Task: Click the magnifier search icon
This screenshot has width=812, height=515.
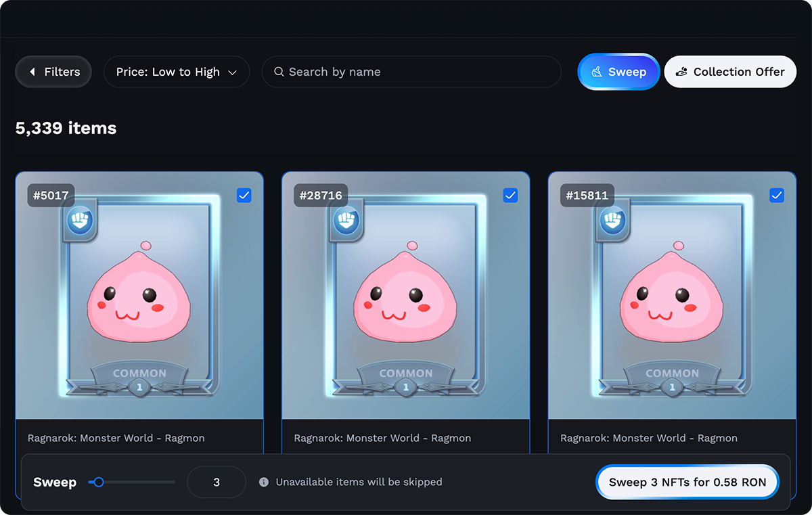Action: click(x=279, y=72)
